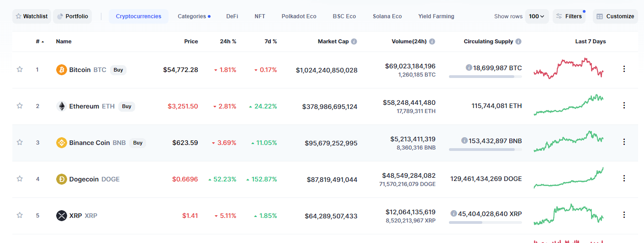Open the Dogecoin DOGE coin page

pyautogui.click(x=95, y=179)
